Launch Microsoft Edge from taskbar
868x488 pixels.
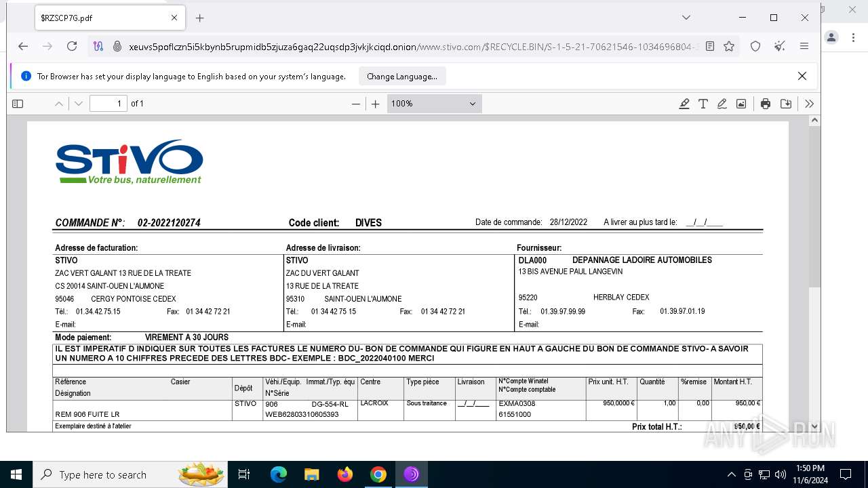279,474
